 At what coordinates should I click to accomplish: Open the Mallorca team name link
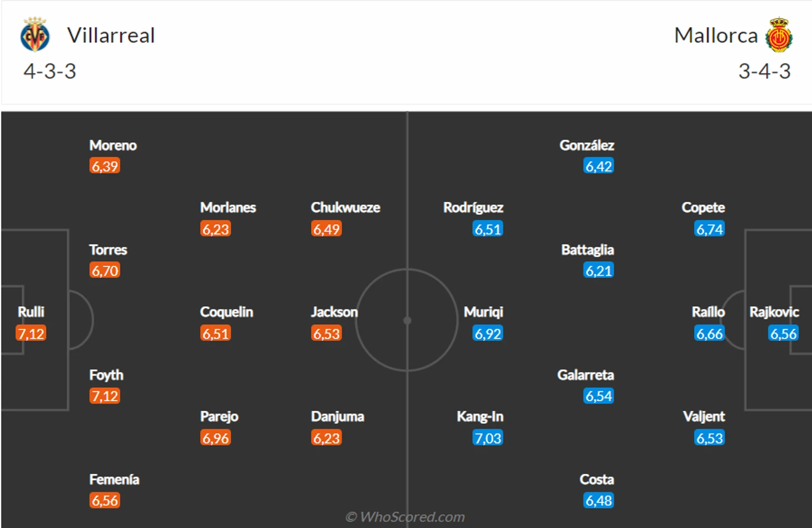coord(716,36)
